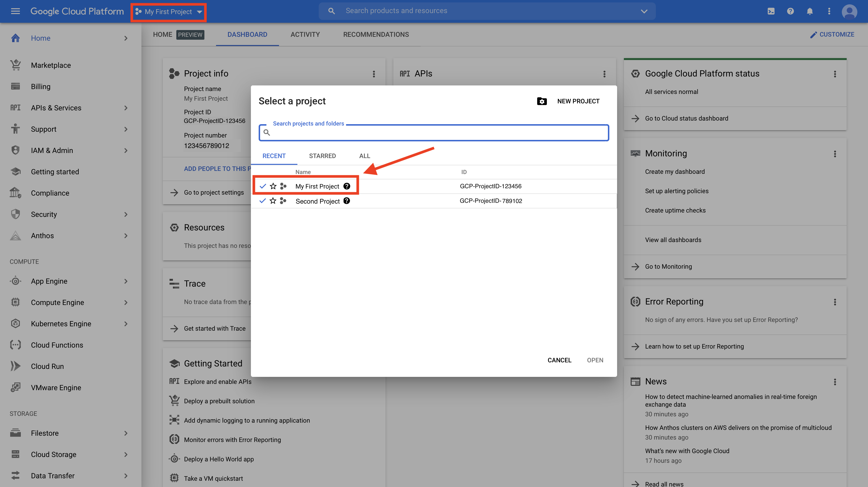Open the HOME preview tab

tap(178, 34)
